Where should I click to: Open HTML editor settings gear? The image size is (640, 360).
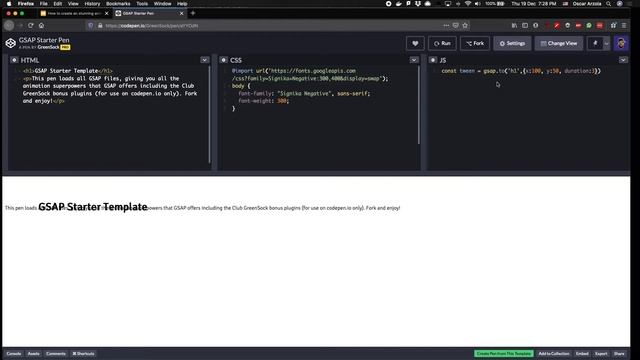click(x=14, y=60)
